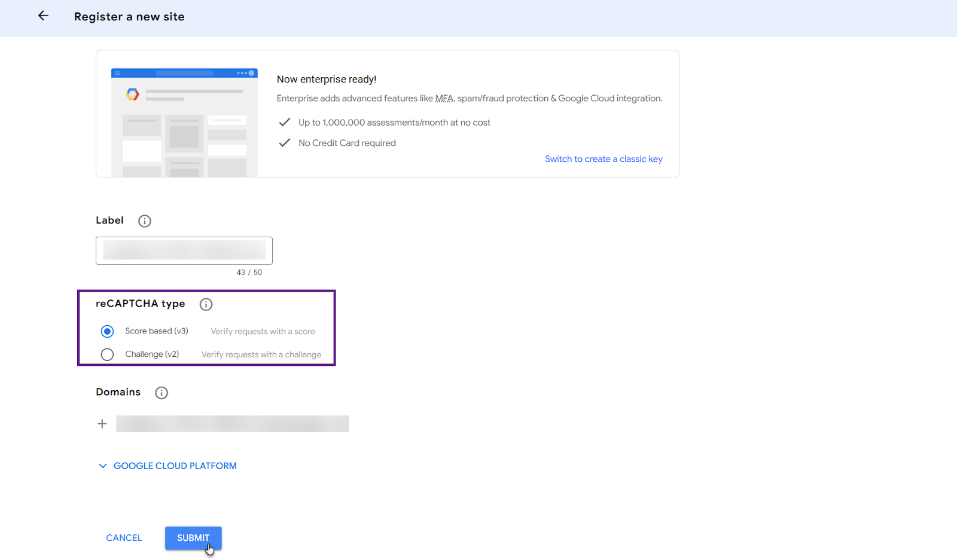View the Domains info tooltip

161,393
